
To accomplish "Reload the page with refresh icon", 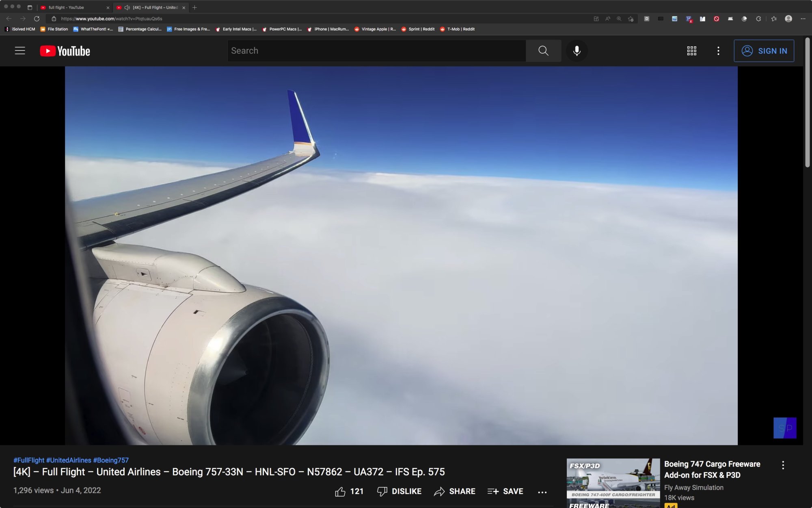I will (x=37, y=19).
